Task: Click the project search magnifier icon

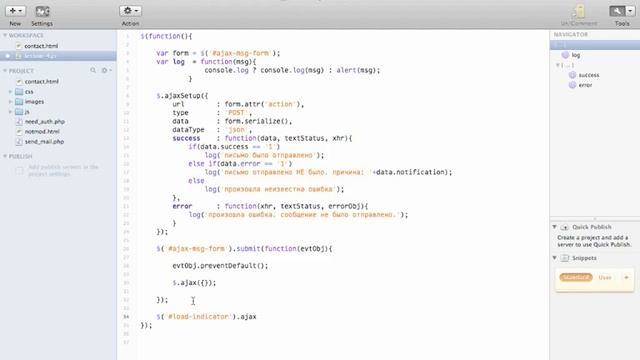Action: coord(93,71)
